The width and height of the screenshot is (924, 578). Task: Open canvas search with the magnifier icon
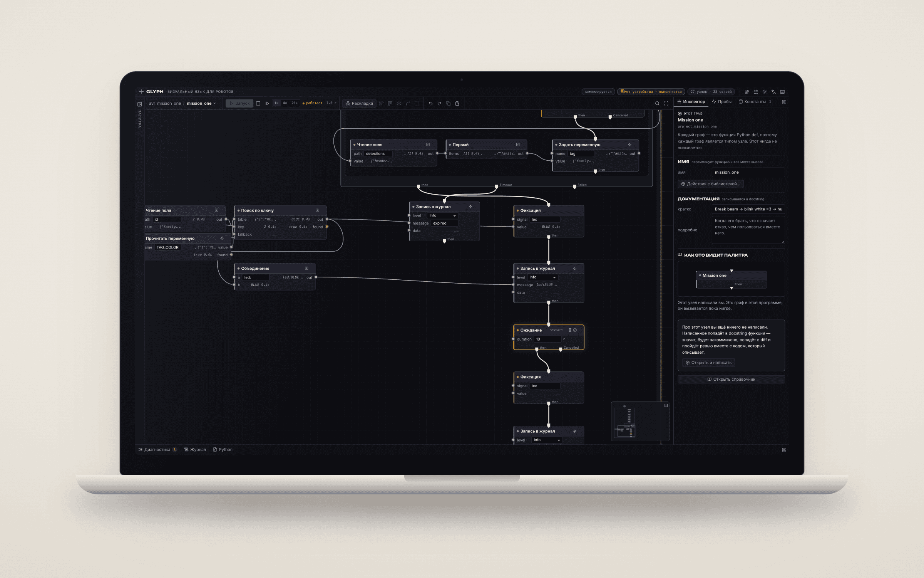[657, 103]
